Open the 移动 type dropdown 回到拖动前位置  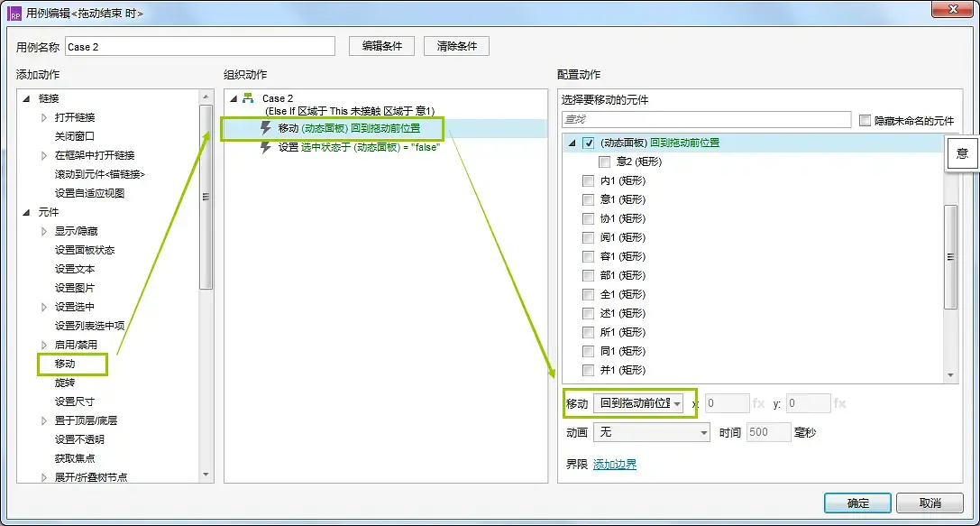coord(638,403)
